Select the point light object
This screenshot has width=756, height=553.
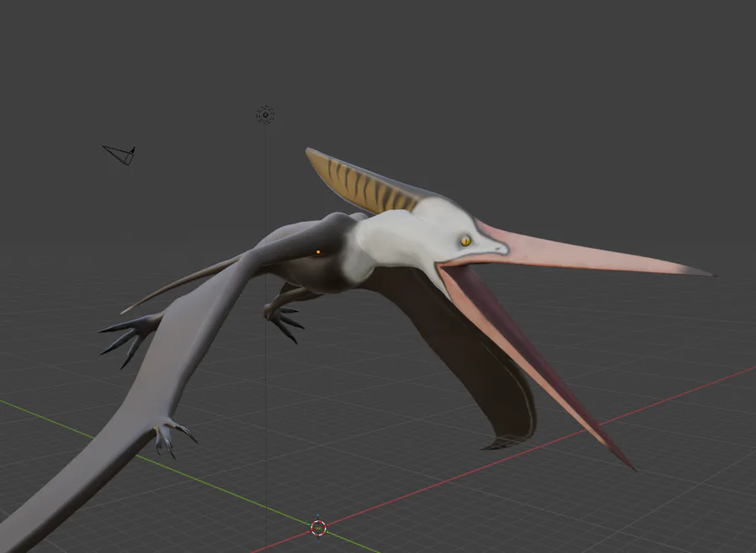265,115
